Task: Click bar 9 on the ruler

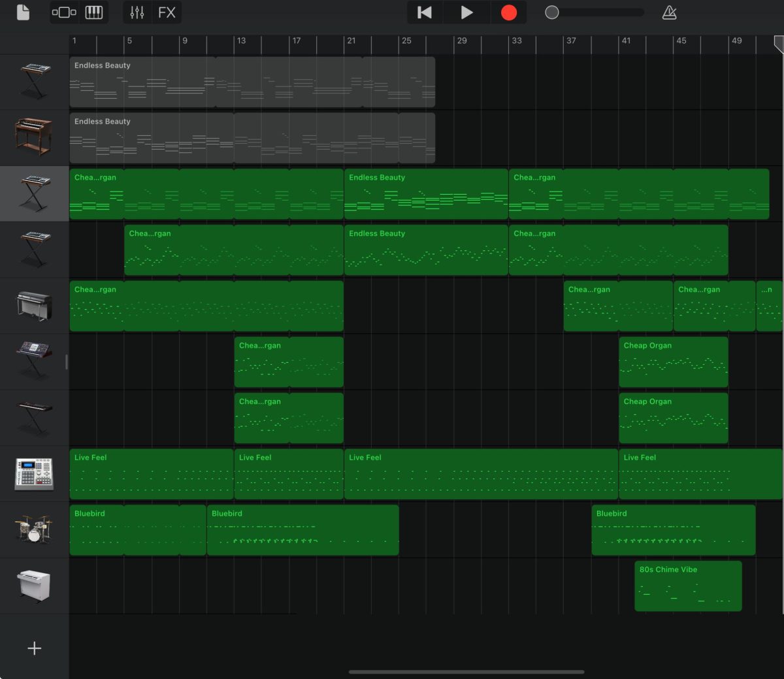Action: pos(185,41)
